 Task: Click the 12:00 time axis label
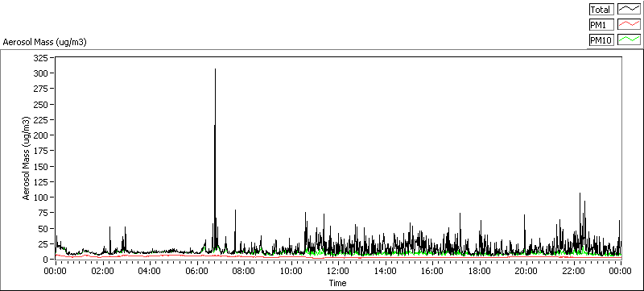[338, 271]
